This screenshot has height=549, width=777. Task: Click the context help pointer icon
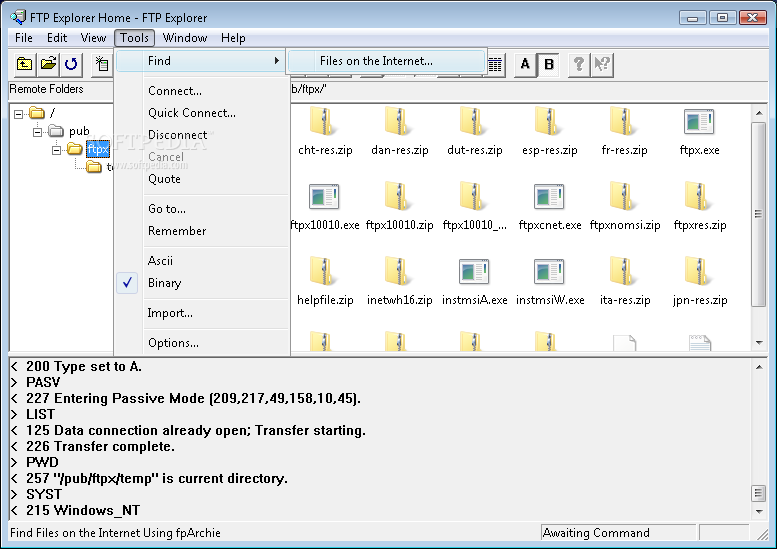pyautogui.click(x=602, y=64)
